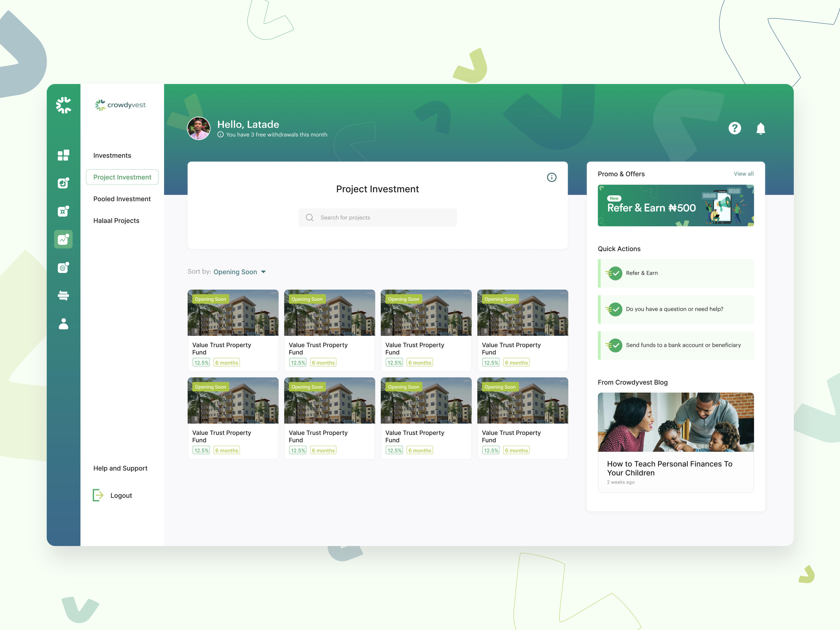The image size is (840, 630).
Task: Click the Project Investment info icon
Action: 552,177
